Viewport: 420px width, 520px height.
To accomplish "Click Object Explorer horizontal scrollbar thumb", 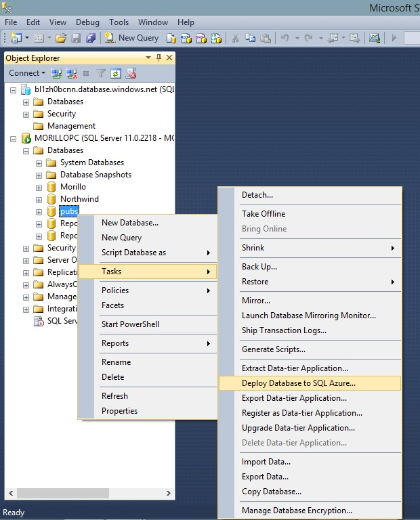I will [63, 493].
